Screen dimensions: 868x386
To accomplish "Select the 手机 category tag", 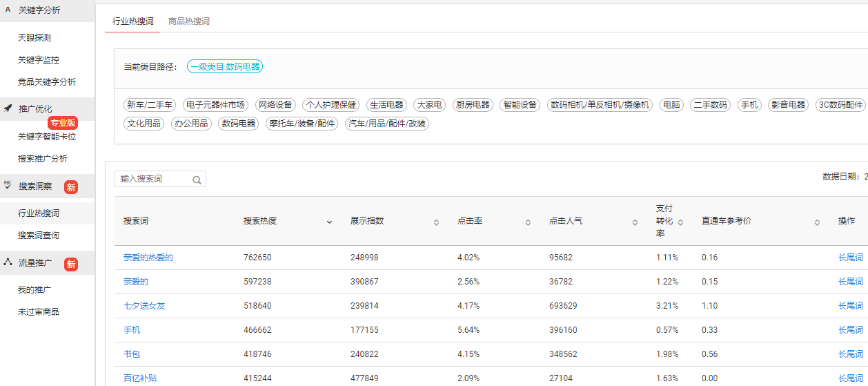I will click(749, 105).
